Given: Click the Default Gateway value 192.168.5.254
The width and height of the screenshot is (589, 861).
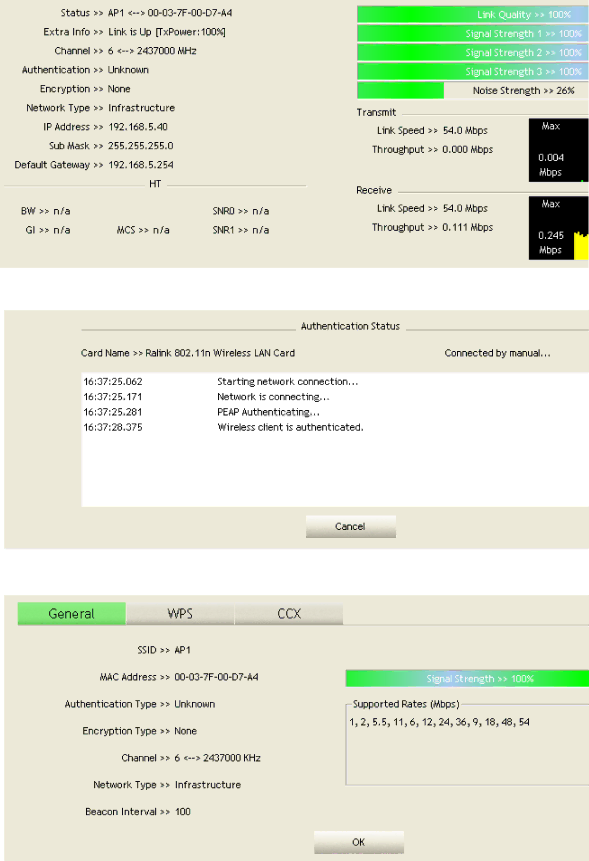Looking at the screenshot, I should click(141, 165).
